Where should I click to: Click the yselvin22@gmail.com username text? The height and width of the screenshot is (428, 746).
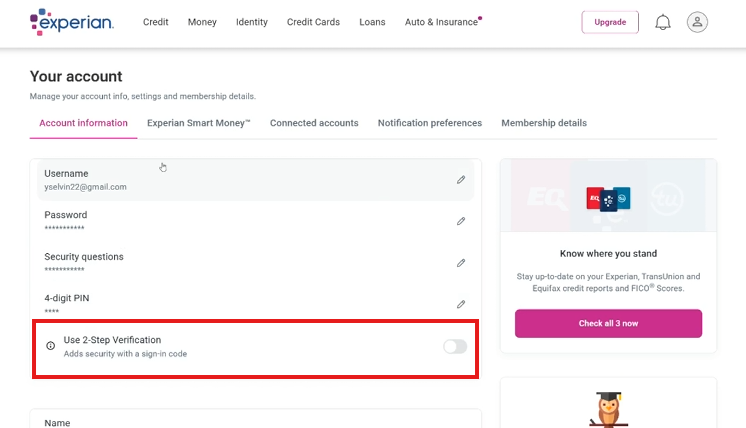coord(86,187)
